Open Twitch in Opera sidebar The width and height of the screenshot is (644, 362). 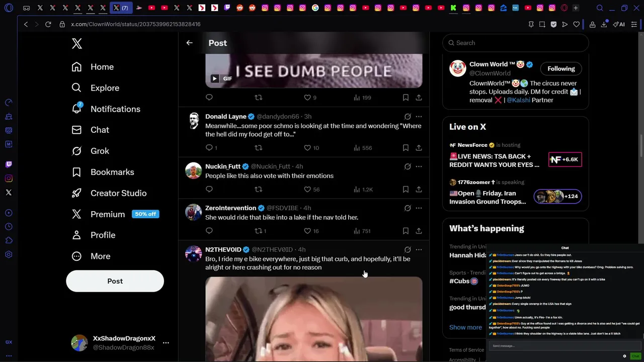tap(9, 164)
